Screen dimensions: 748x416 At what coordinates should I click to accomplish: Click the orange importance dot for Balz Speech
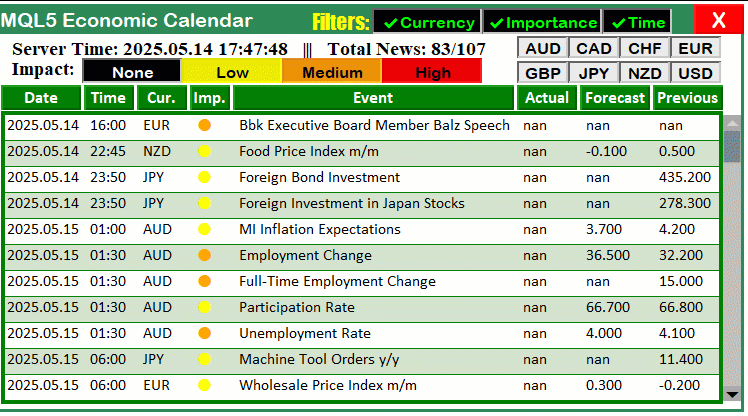coord(205,125)
